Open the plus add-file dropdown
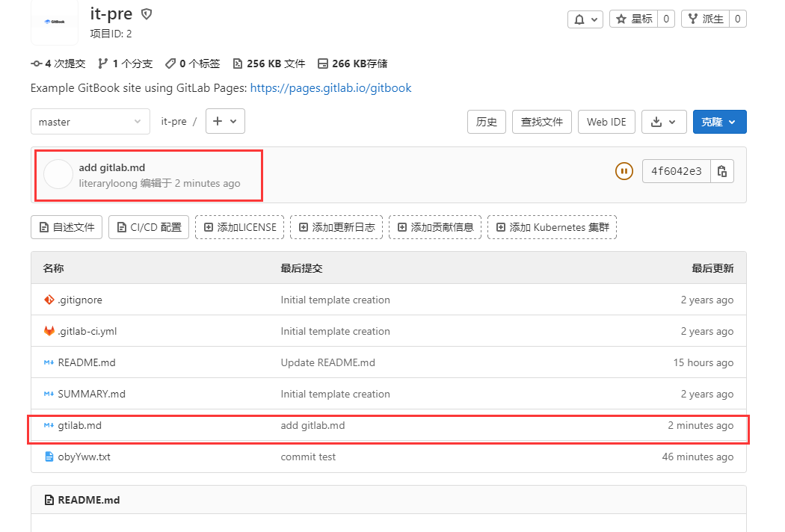 [225, 121]
